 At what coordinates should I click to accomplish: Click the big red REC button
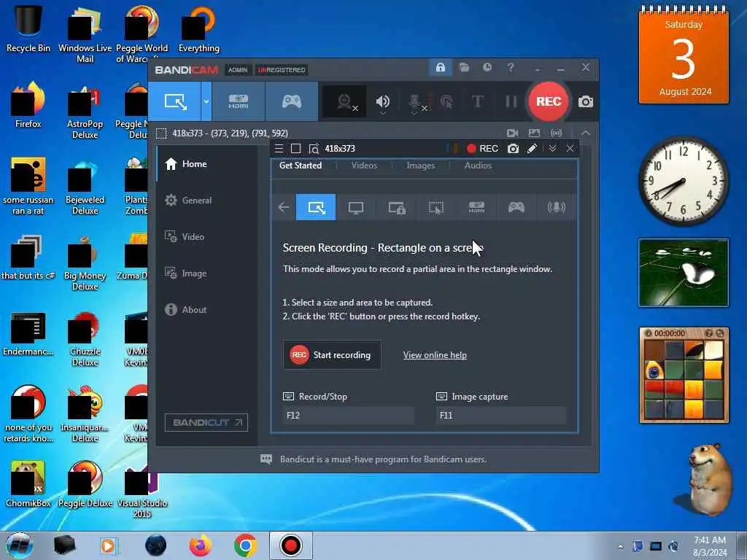549,101
